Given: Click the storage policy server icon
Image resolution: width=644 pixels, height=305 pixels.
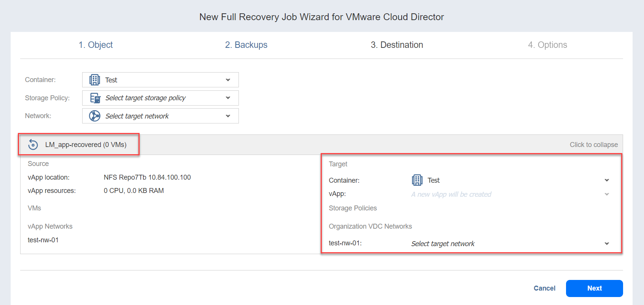Looking at the screenshot, I should click(x=95, y=98).
